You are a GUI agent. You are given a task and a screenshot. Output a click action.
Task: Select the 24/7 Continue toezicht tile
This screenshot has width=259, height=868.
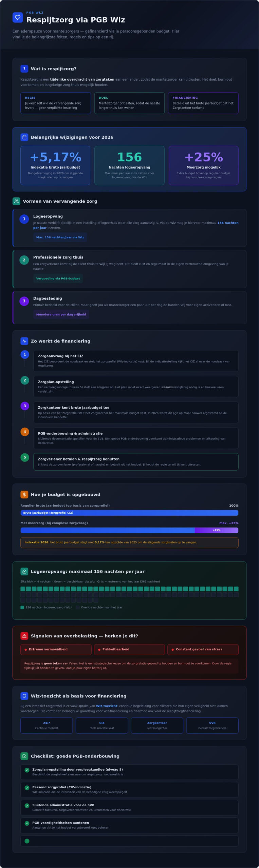[47, 725]
